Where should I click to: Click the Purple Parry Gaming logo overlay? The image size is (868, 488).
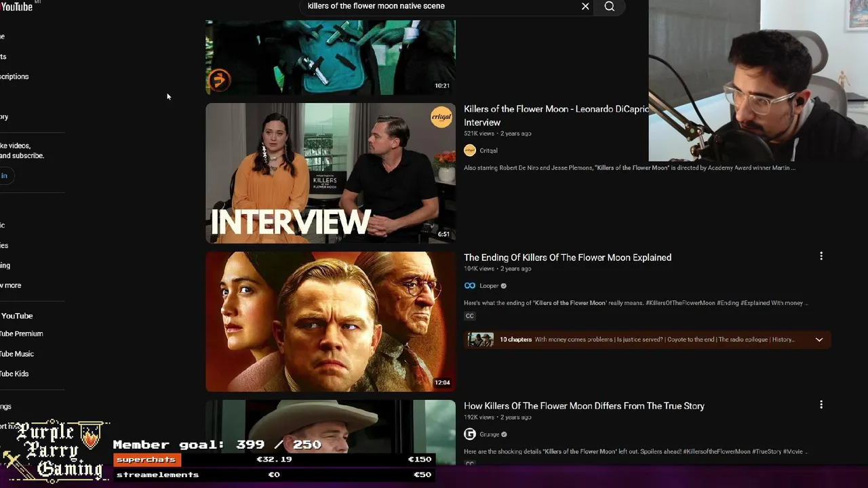pyautogui.click(x=56, y=451)
